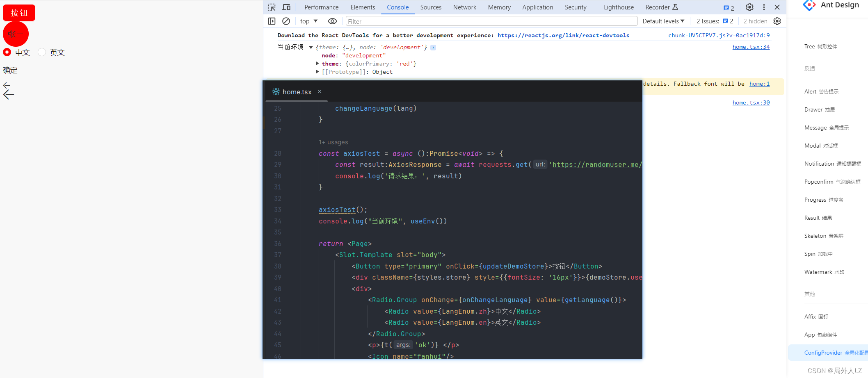The width and height of the screenshot is (868, 378).
Task: Click the large back arrow icon
Action: click(x=9, y=95)
